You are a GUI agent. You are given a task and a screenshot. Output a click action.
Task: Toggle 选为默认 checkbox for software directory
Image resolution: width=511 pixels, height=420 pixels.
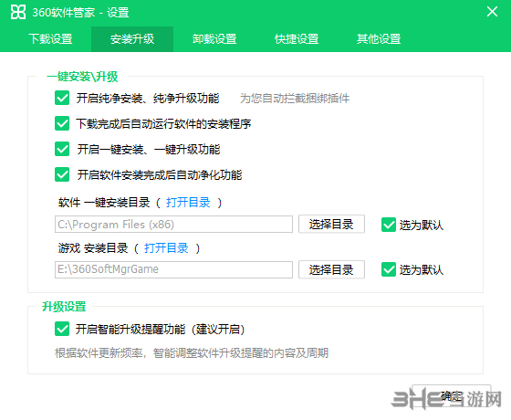pyautogui.click(x=389, y=225)
